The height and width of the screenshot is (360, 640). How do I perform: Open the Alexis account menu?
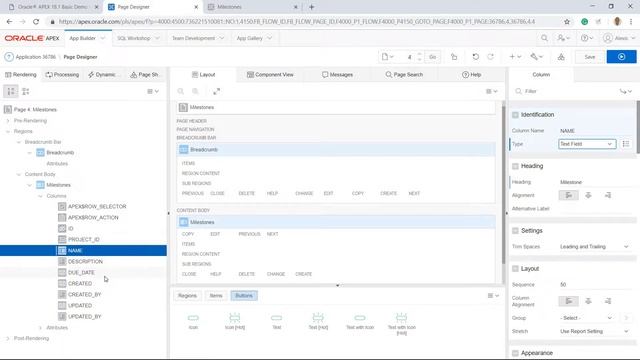click(619, 38)
